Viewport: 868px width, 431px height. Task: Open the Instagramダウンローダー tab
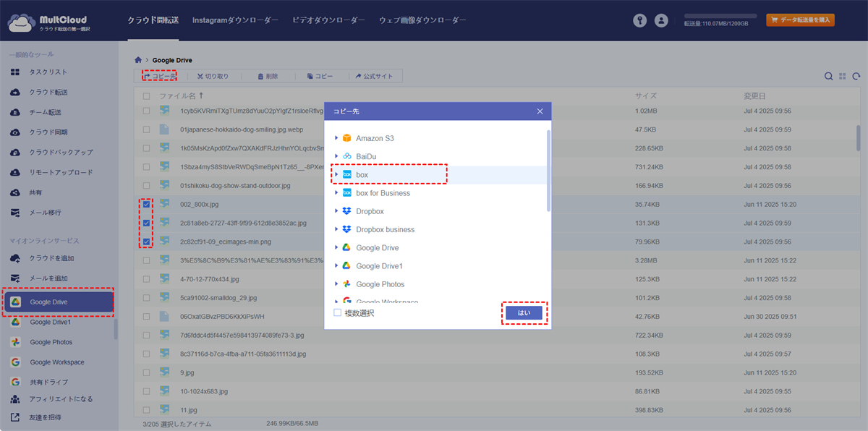235,21
